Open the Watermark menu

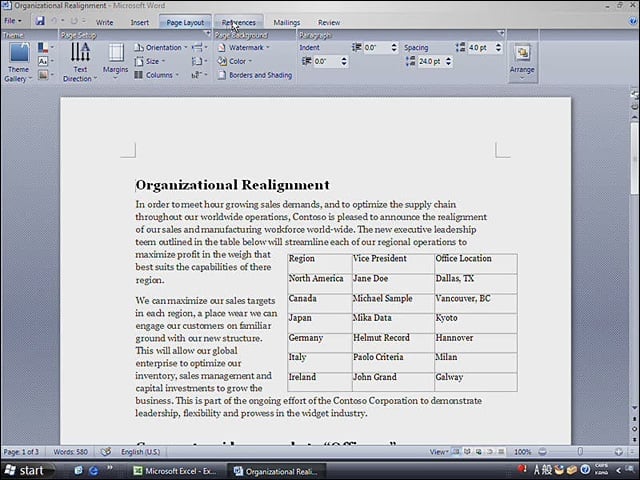[243, 48]
